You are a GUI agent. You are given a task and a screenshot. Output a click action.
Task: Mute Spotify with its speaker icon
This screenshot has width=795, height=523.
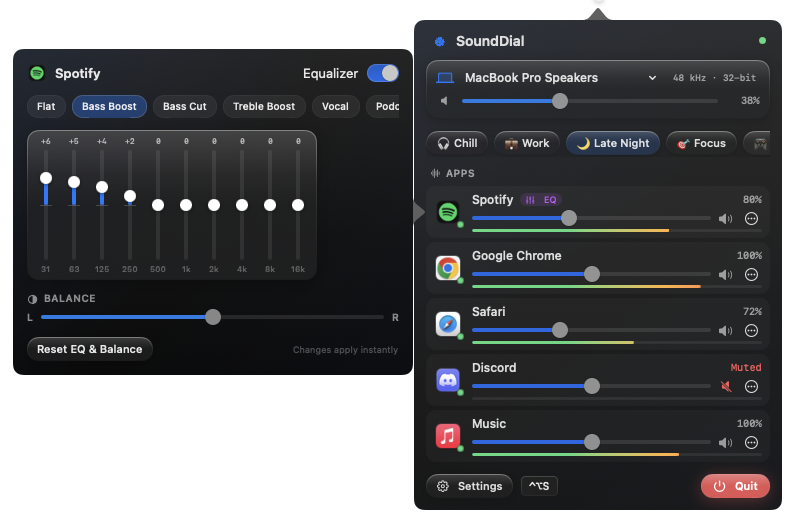click(726, 219)
